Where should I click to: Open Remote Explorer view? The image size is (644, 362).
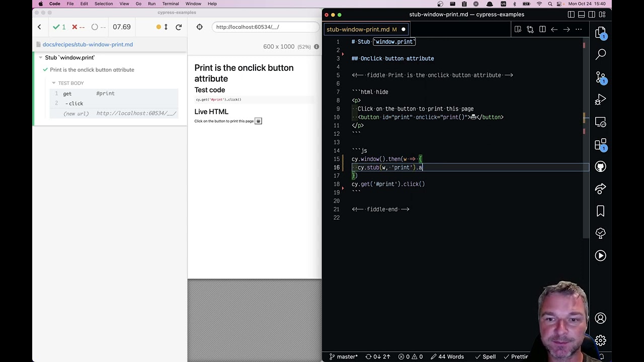pyautogui.click(x=600, y=122)
